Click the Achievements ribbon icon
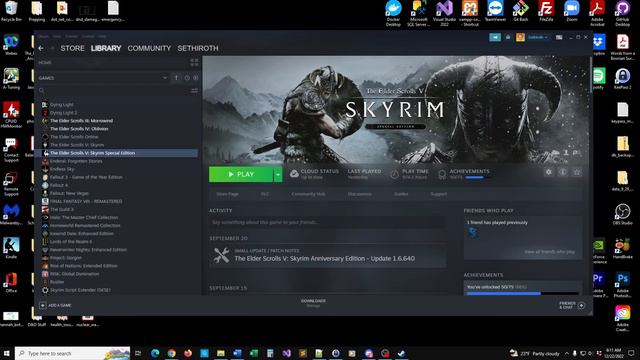Image resolution: width=640 pixels, height=360 pixels. 442,175
